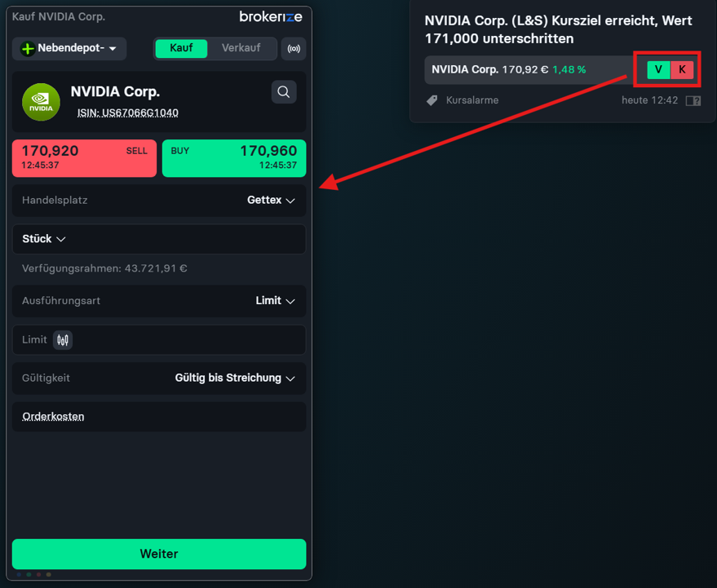Toggle the live quote broadcast icon
Viewport: 717px width, 588px height.
[x=294, y=48]
